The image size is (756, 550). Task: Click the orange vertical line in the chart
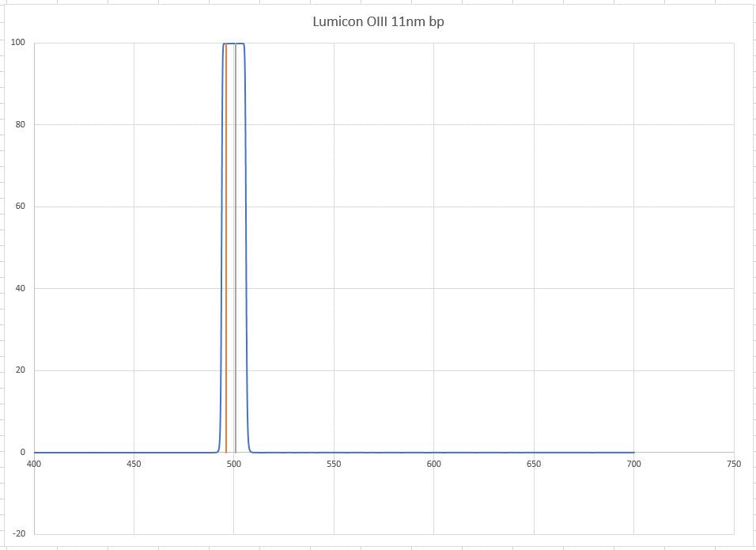226,237
